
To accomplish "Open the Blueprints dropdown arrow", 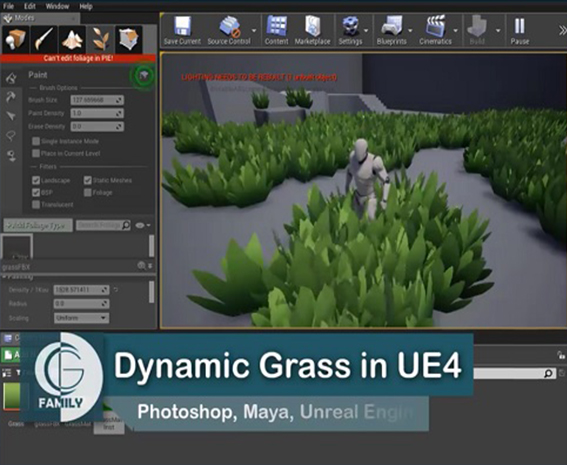I will point(410,31).
